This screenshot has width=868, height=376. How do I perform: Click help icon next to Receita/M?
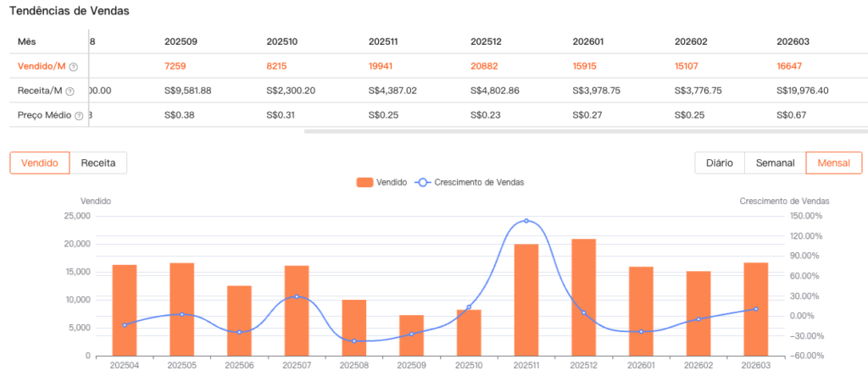pos(70,91)
